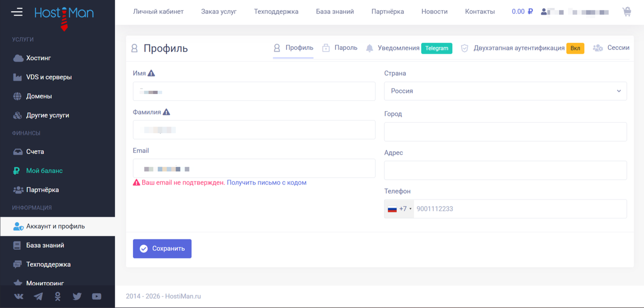Click the Odnoklassniki social icon
This screenshot has width=644, height=308.
[x=57, y=296]
